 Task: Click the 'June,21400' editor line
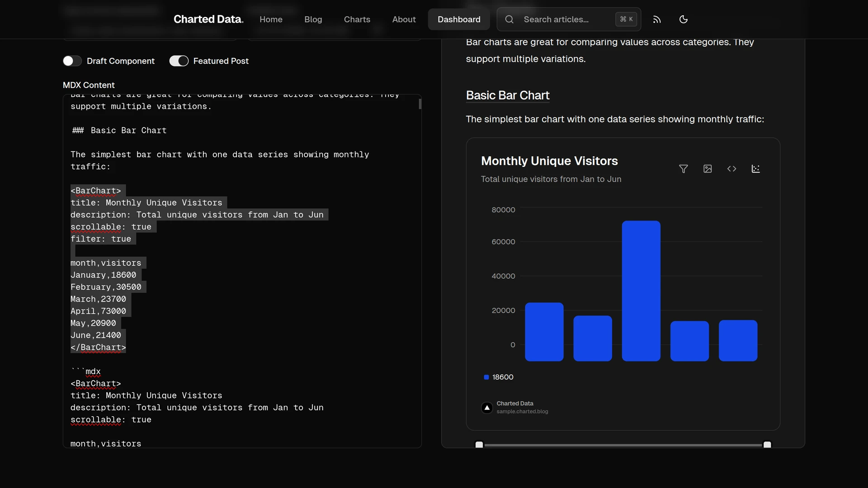(x=96, y=335)
